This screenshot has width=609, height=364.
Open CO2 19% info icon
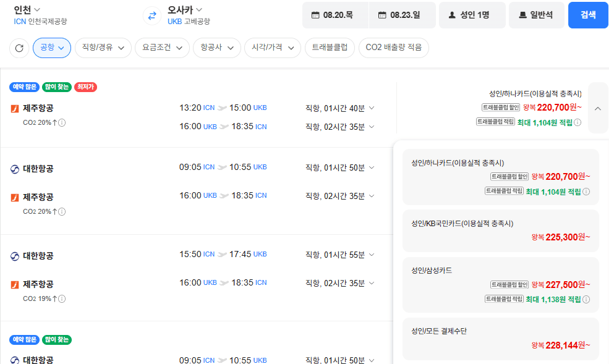62,299
